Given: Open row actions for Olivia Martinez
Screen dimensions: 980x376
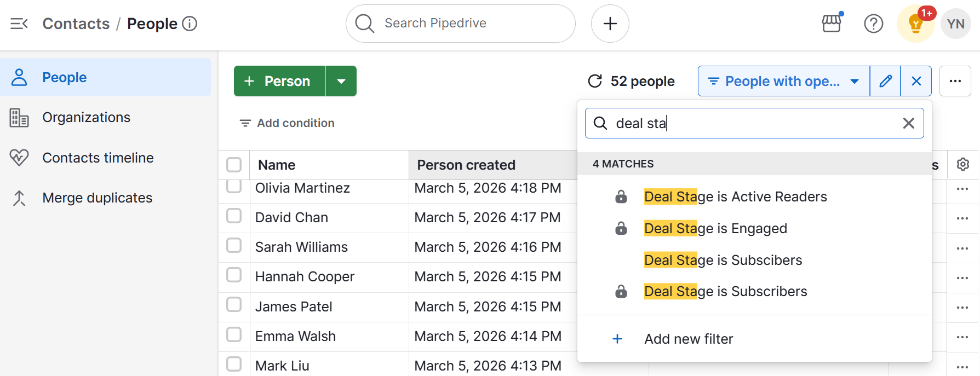Looking at the screenshot, I should [x=962, y=189].
